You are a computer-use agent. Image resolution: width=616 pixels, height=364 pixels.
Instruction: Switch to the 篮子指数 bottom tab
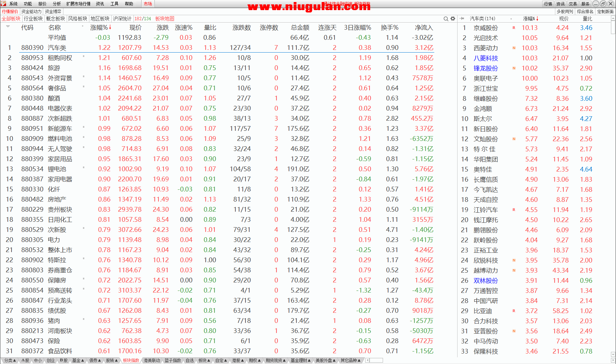coord(173,360)
